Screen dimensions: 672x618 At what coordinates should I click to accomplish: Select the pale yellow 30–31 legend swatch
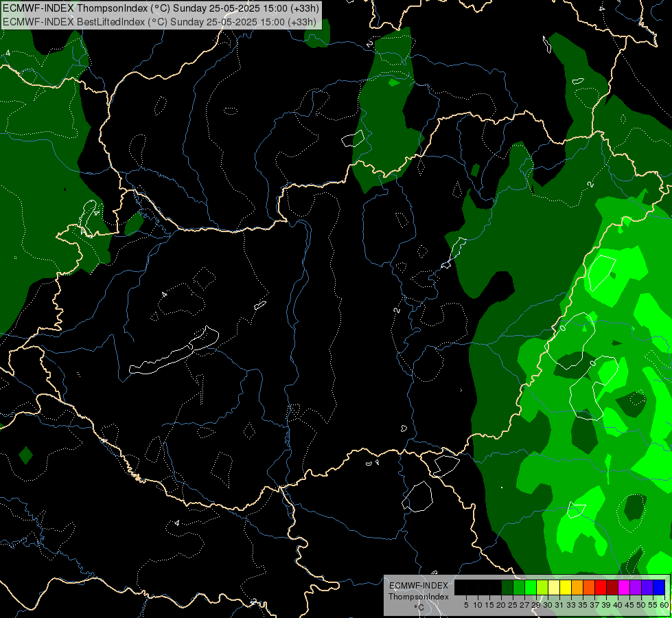click(x=554, y=587)
